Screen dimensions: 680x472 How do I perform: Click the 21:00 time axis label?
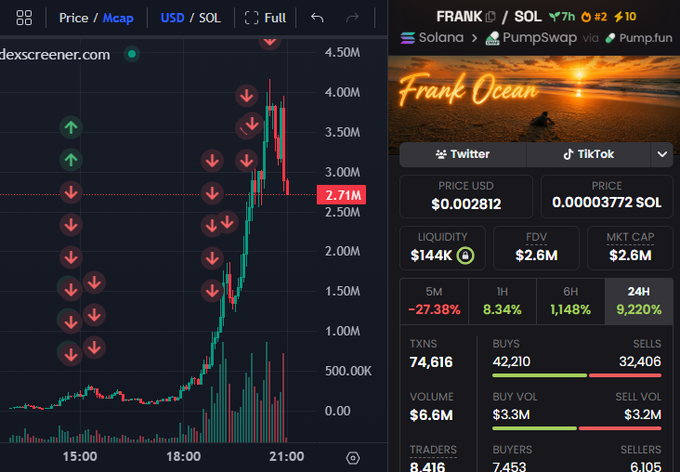click(286, 456)
